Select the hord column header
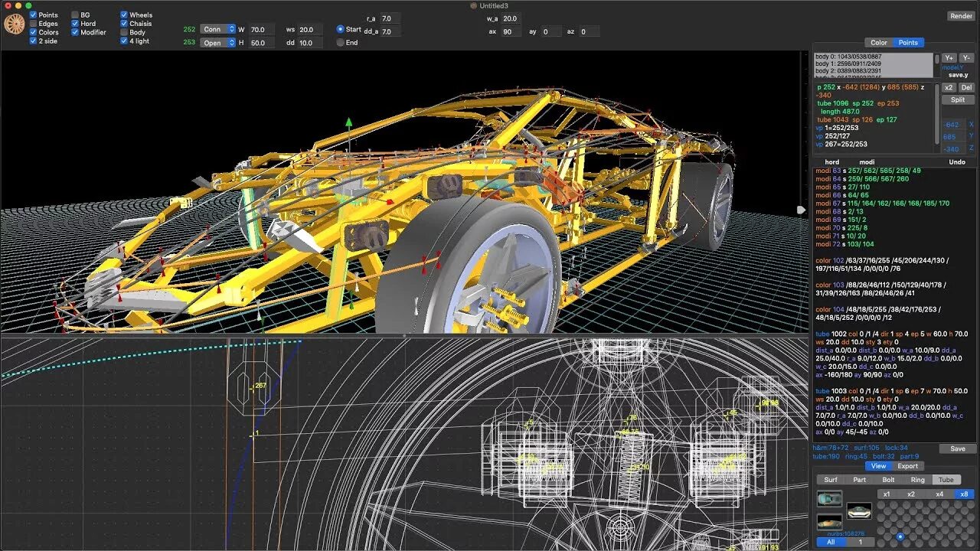 click(x=831, y=162)
